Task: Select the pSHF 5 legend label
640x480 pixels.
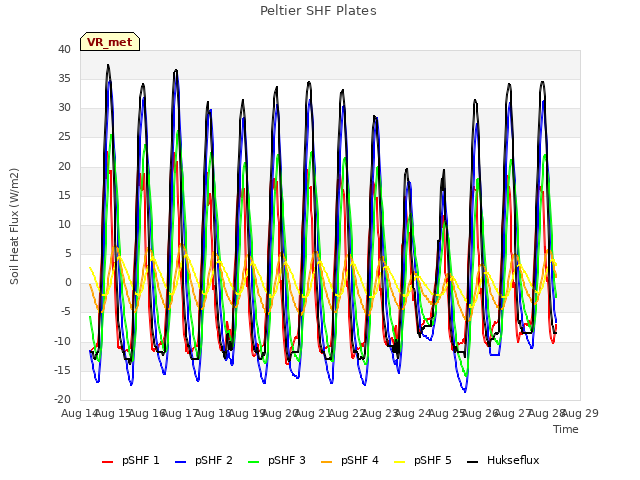Action: [433, 460]
